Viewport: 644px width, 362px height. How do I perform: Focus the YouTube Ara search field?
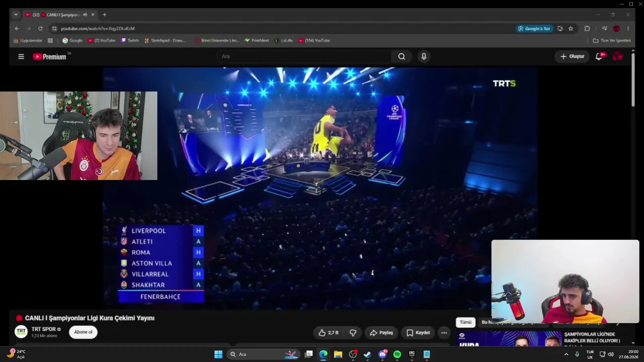pyautogui.click(x=304, y=56)
